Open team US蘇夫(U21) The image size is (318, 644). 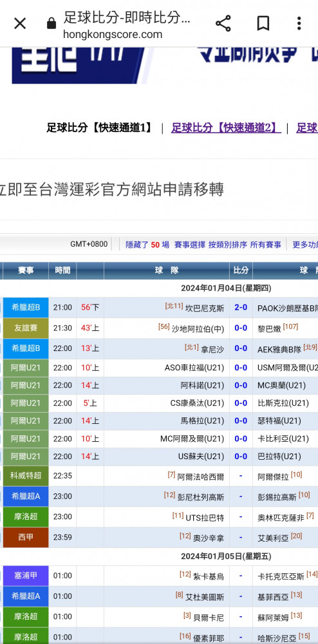pyautogui.click(x=201, y=457)
